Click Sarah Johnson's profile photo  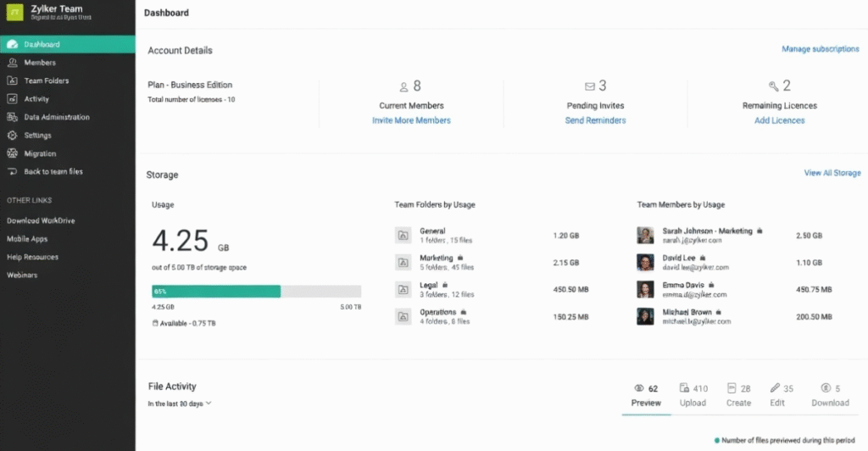tap(645, 235)
